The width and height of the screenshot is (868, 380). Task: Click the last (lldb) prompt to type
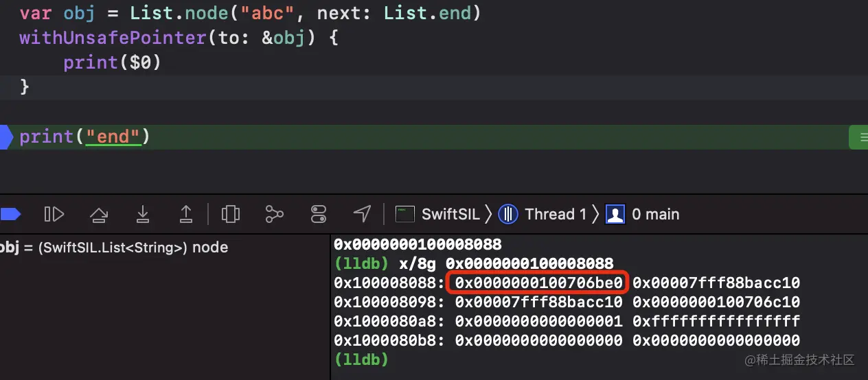click(361, 359)
